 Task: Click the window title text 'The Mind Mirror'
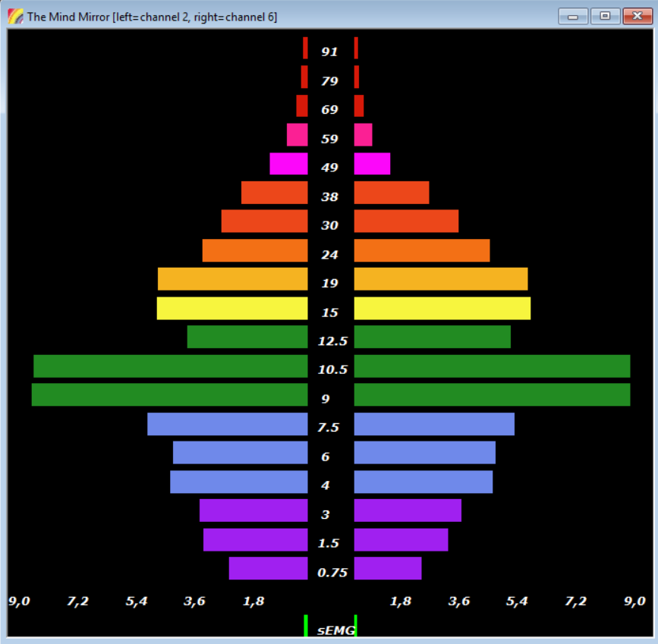68,17
